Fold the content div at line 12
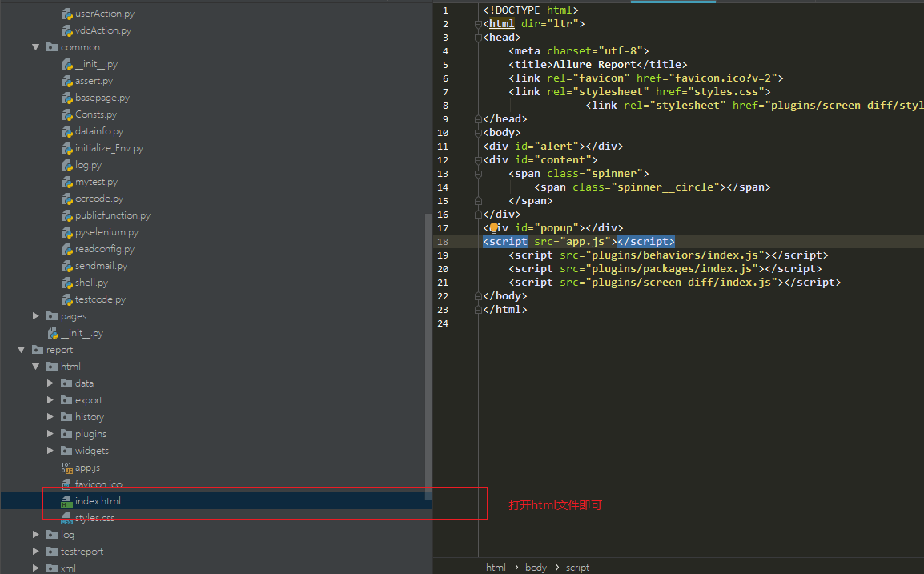This screenshot has width=924, height=574. (x=478, y=159)
